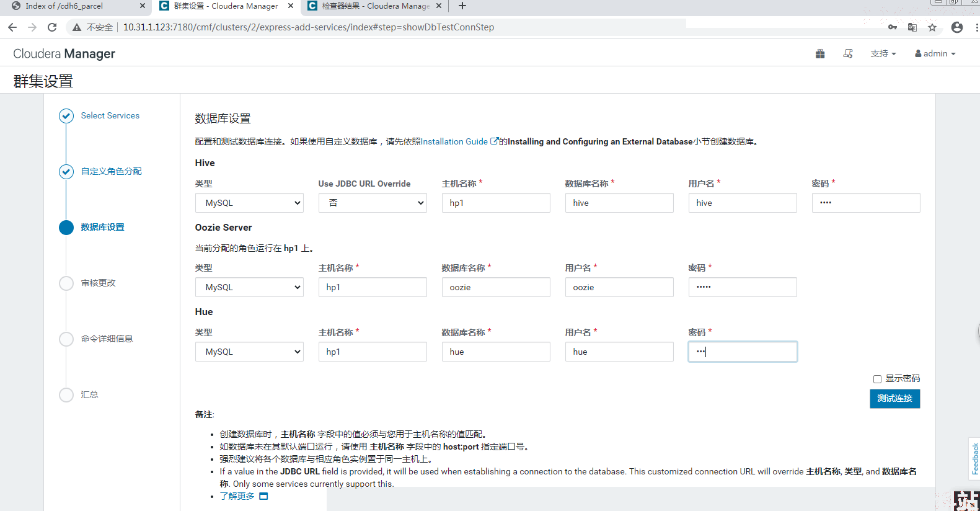Focus Hive 主机名称 field hp1

(496, 203)
